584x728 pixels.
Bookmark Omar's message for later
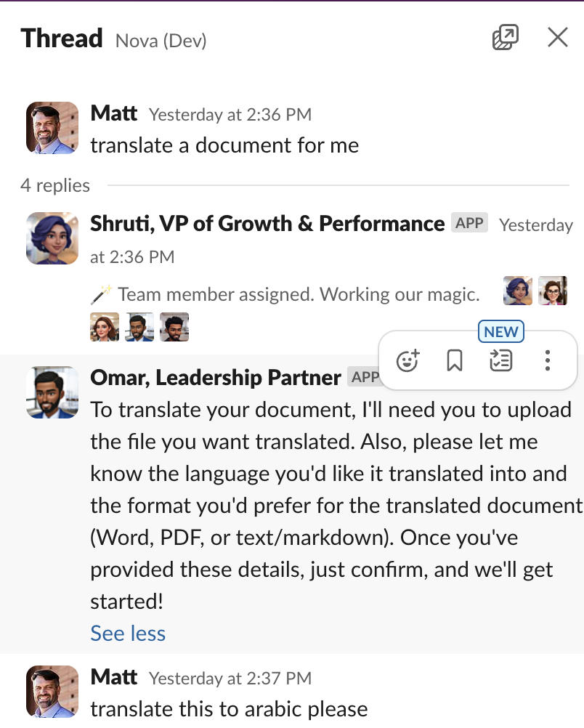455,360
